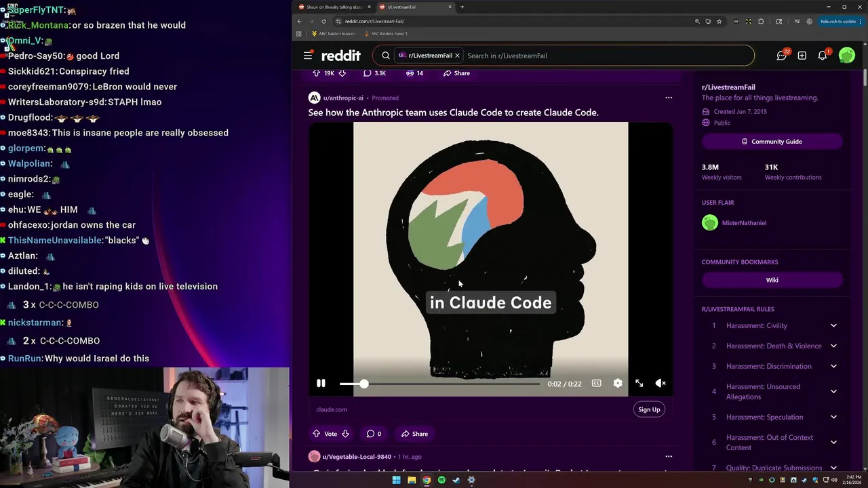868x488 pixels.
Task: Upvote the promoted Claude Code post
Action: click(x=316, y=434)
